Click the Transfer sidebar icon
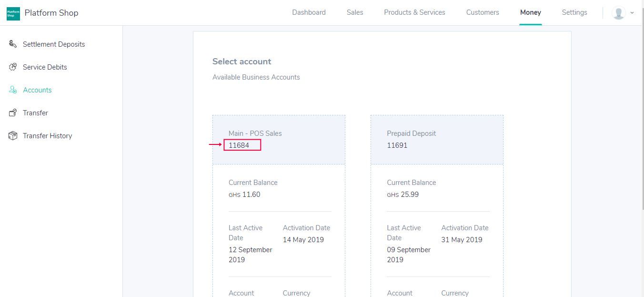 (x=13, y=113)
